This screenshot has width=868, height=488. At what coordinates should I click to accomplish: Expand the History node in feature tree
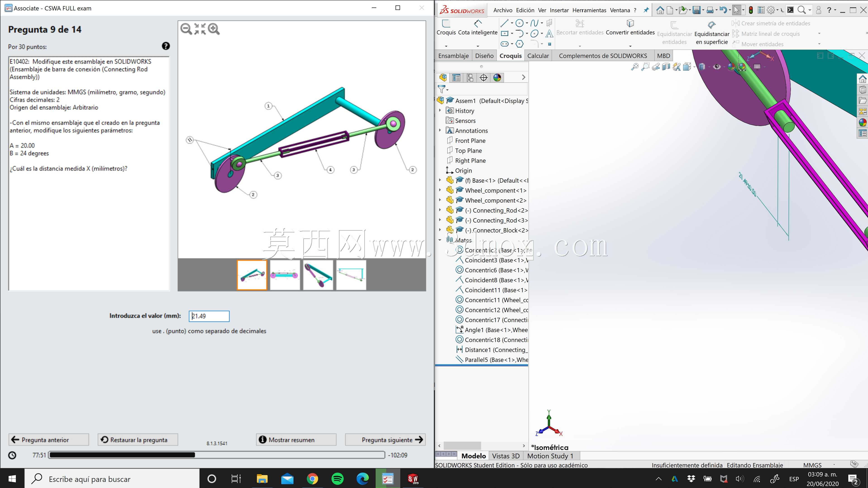click(440, 110)
